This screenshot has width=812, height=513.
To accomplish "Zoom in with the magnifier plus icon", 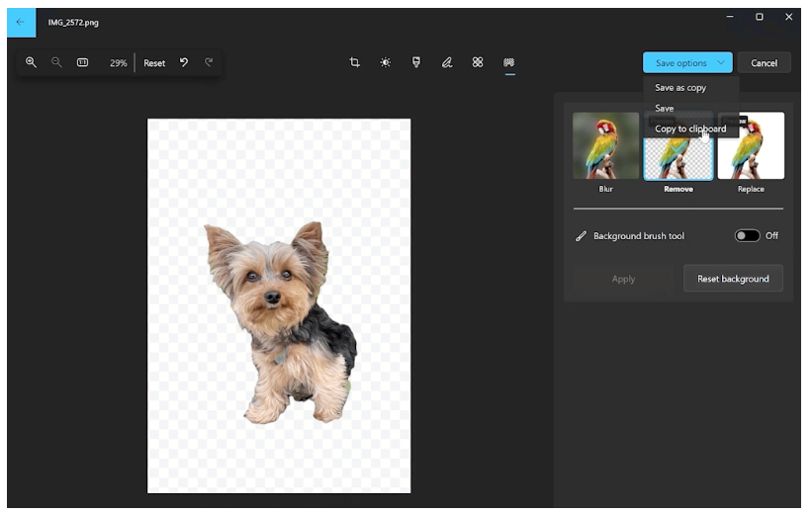I will 31,62.
